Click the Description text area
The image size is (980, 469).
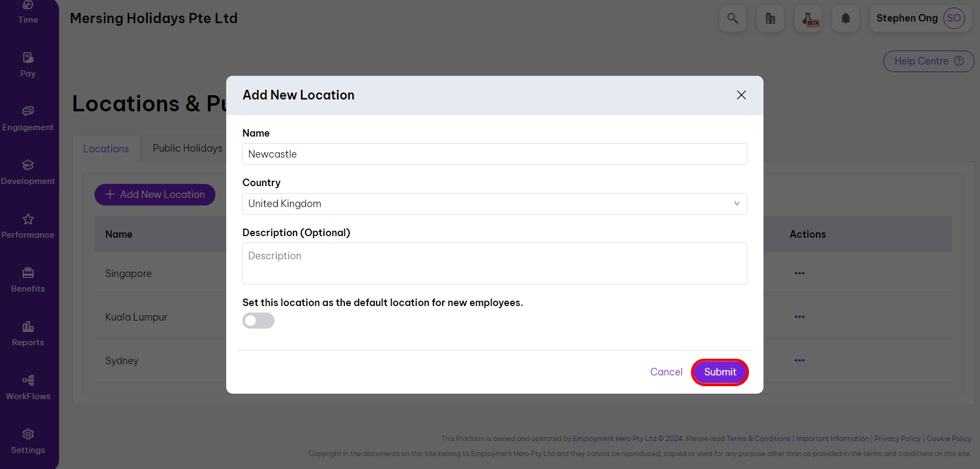(494, 264)
